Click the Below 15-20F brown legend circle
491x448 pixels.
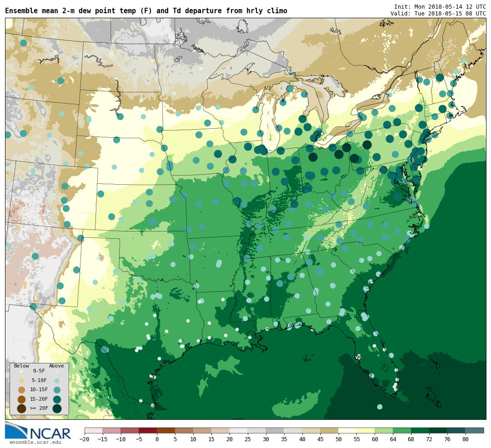coord(21,399)
